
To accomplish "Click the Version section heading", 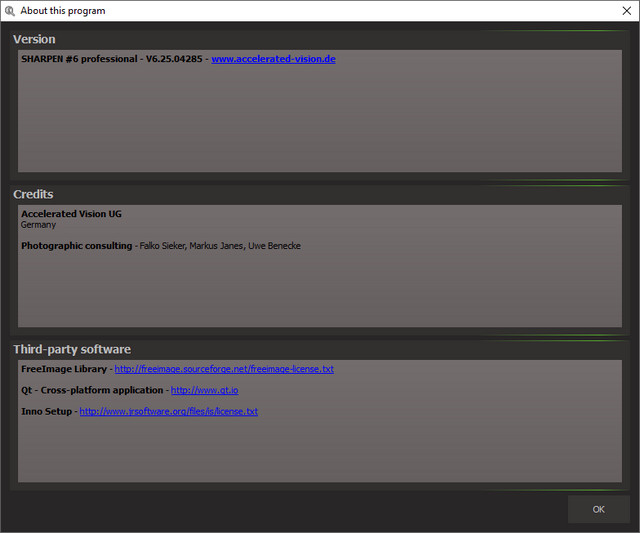I will [x=34, y=39].
